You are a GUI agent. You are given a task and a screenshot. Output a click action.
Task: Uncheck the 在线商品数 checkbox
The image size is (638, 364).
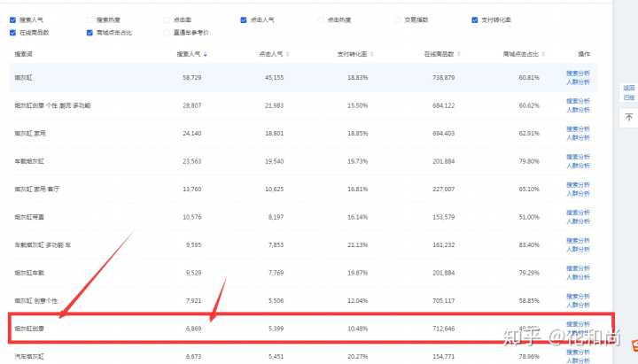click(x=12, y=32)
